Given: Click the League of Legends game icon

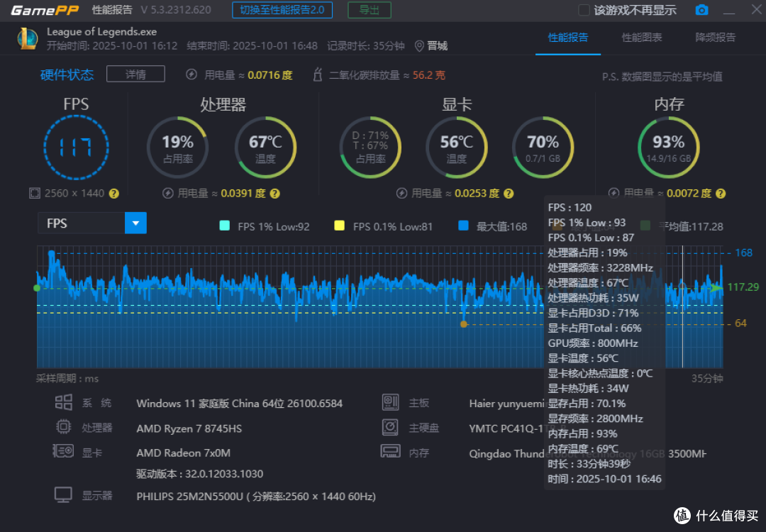Looking at the screenshot, I should point(28,38).
